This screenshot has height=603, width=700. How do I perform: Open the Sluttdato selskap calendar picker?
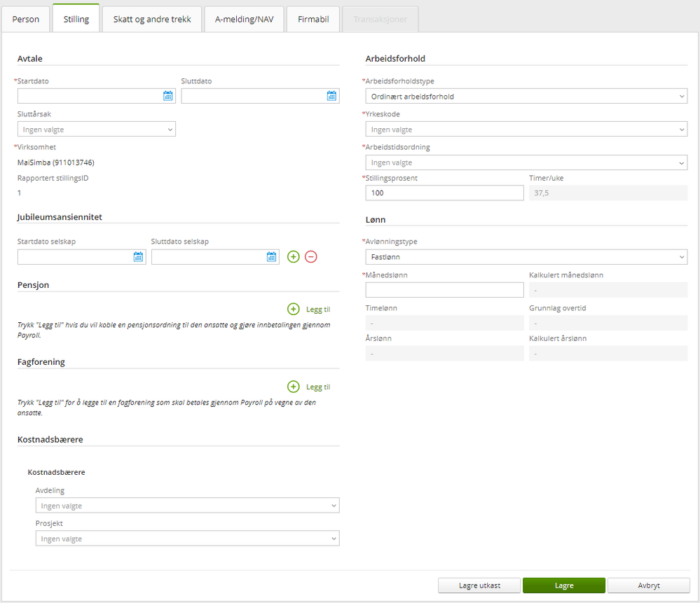tap(272, 257)
